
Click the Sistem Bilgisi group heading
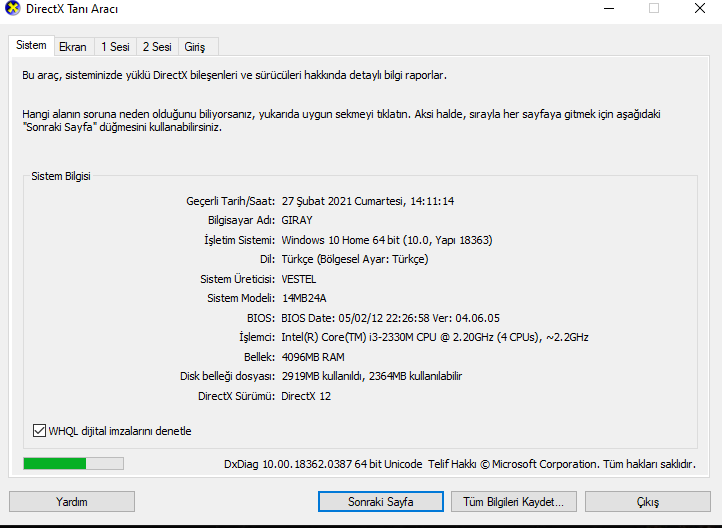click(61, 176)
